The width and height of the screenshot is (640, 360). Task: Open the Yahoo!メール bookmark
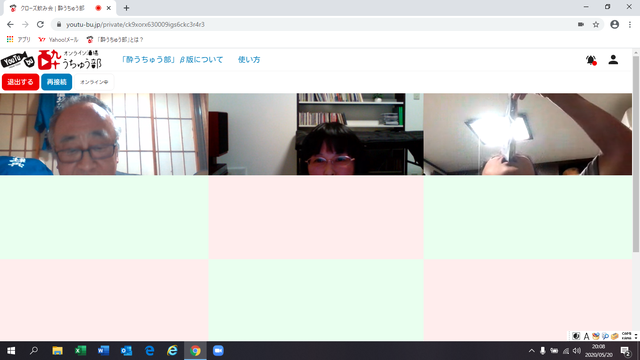(58, 40)
